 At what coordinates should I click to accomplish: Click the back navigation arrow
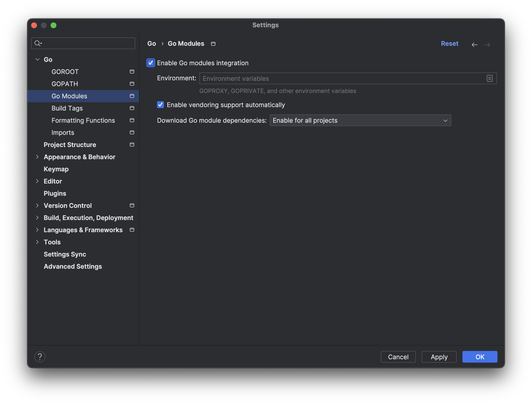click(474, 45)
